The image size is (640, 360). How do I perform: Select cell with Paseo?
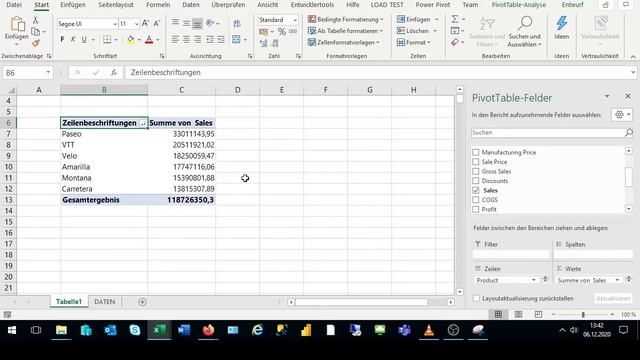tap(104, 134)
